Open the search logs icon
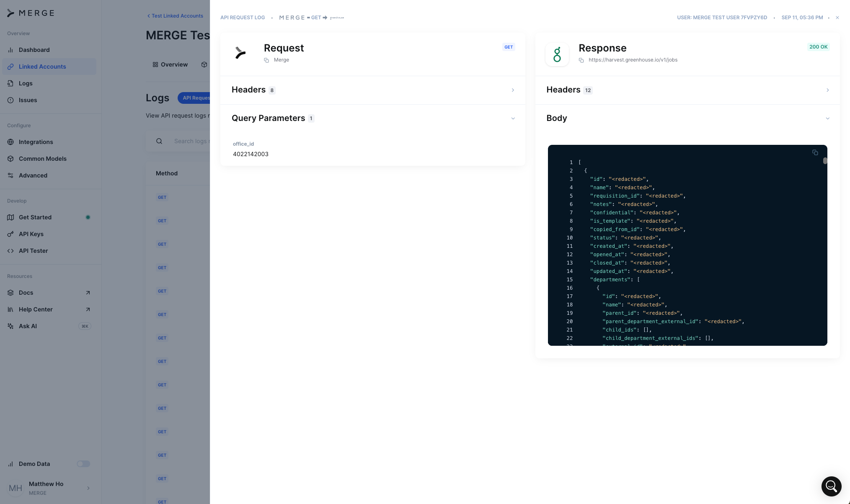Viewport: 850px width, 504px height. [x=159, y=141]
